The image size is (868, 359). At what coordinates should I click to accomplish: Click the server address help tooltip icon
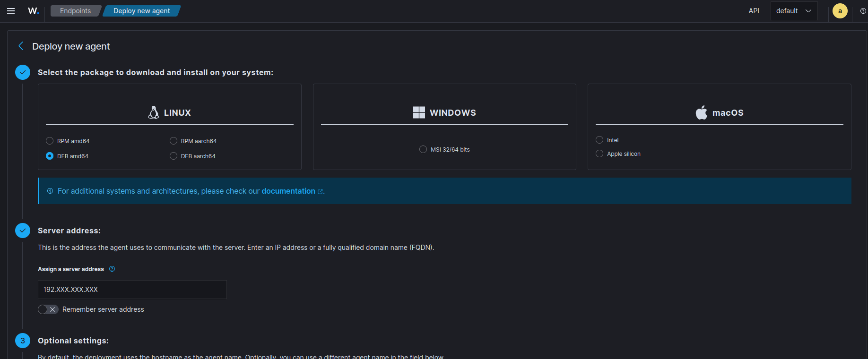112,269
